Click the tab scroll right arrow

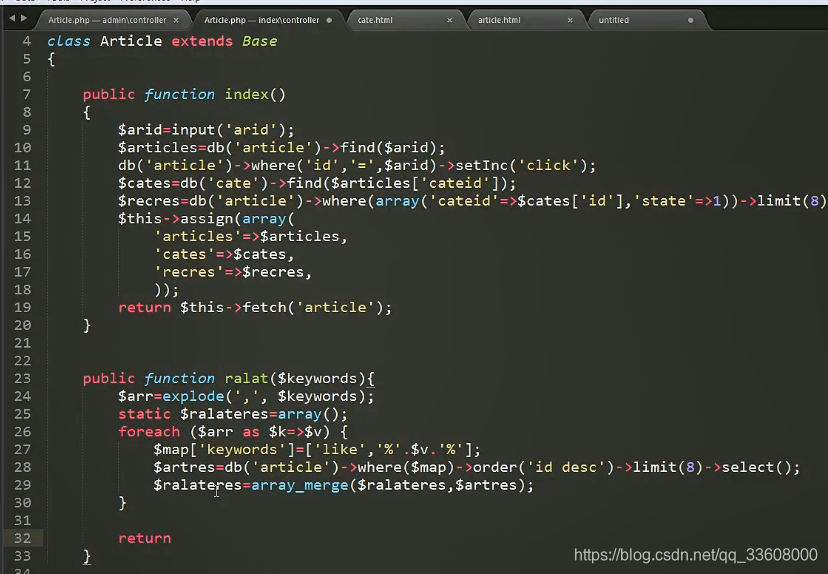tap(23, 18)
